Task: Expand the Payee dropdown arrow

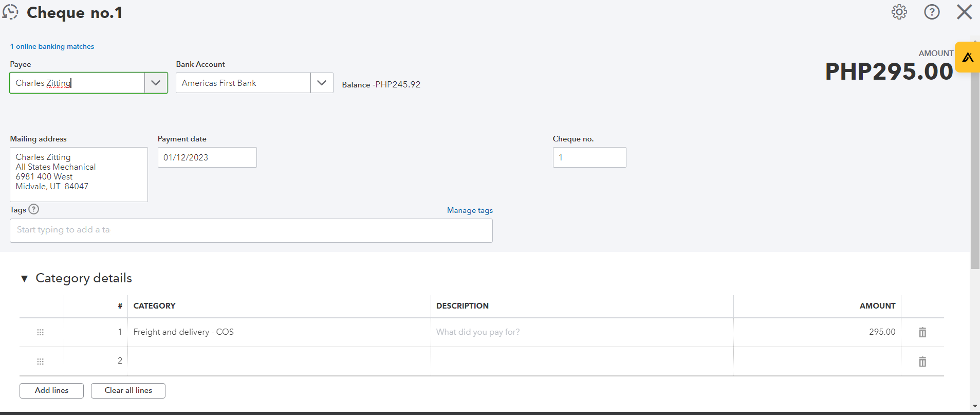Action: pyautogui.click(x=156, y=83)
